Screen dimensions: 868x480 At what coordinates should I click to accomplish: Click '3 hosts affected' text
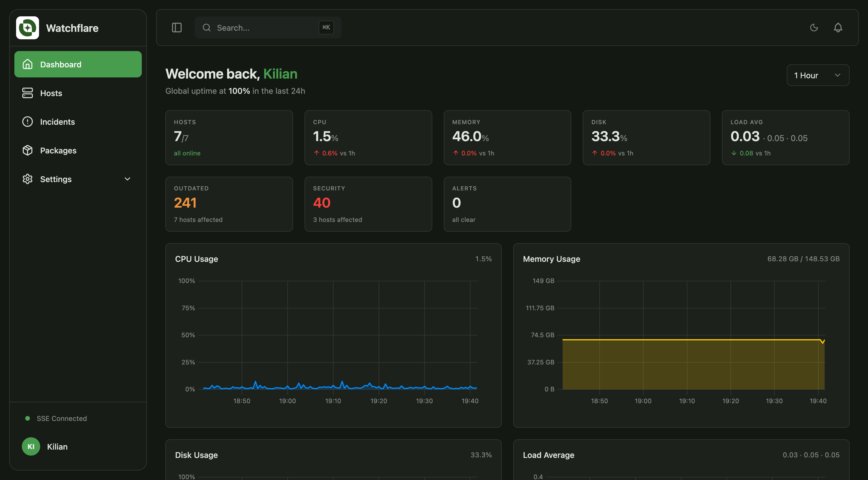tap(338, 219)
